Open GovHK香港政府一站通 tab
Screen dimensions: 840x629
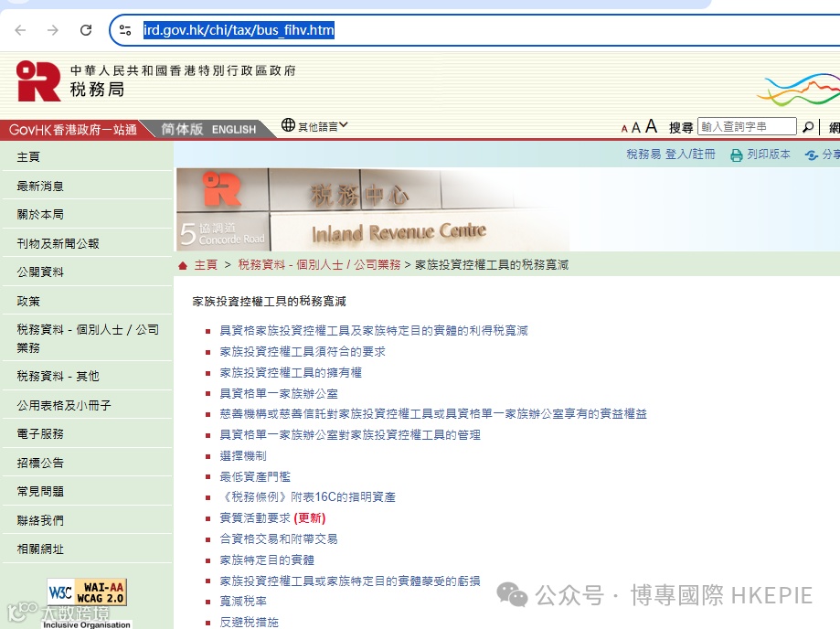coord(73,130)
